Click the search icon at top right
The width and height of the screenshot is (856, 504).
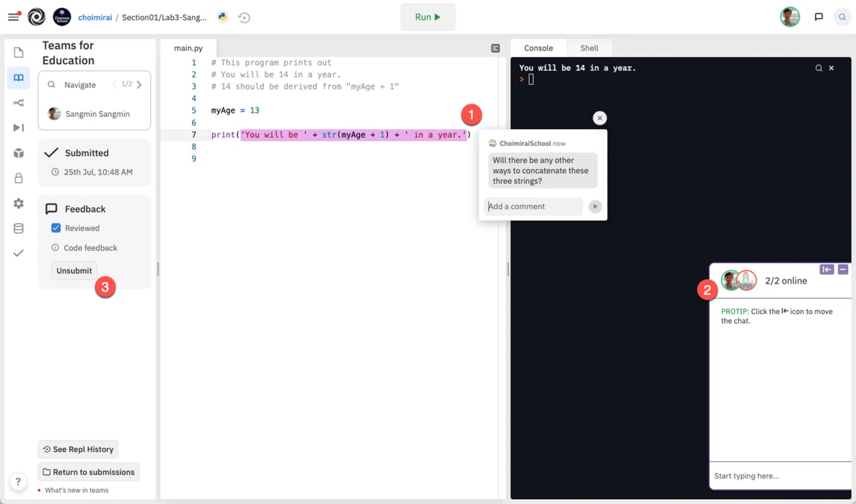click(842, 16)
